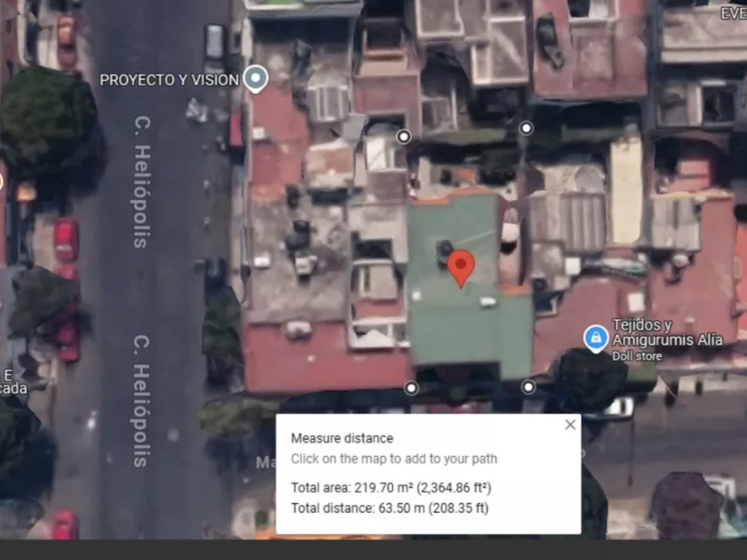Click the Total distance measurement value
The image size is (747, 560).
click(390, 508)
